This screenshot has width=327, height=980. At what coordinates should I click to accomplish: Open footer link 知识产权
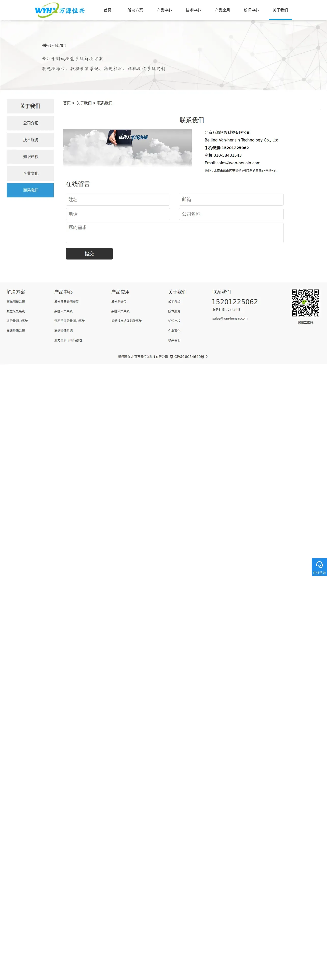point(174,321)
